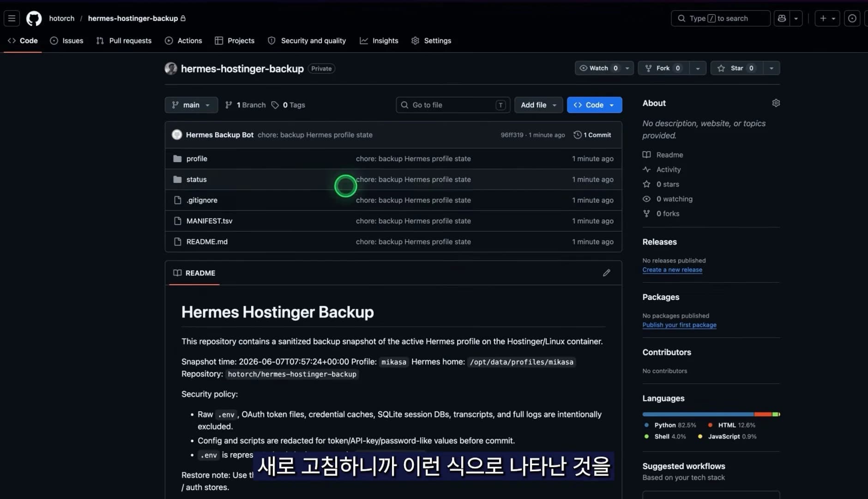View the 0 Tags list
The width and height of the screenshot is (868, 499).
tap(288, 105)
